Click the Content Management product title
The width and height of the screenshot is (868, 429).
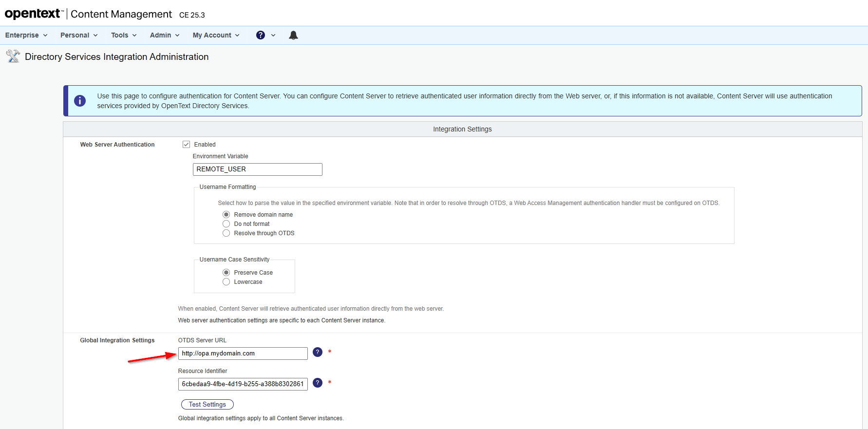[x=121, y=14]
